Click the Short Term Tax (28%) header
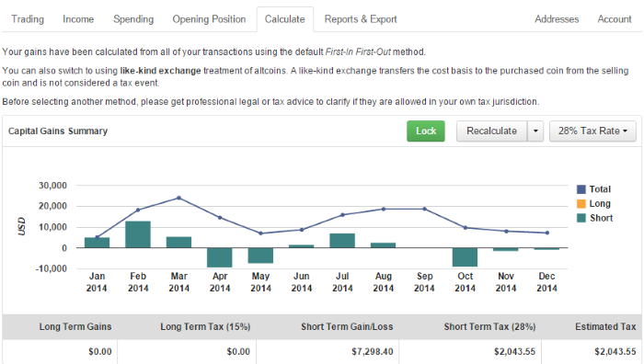The height and width of the screenshot is (364, 644). coord(489,326)
